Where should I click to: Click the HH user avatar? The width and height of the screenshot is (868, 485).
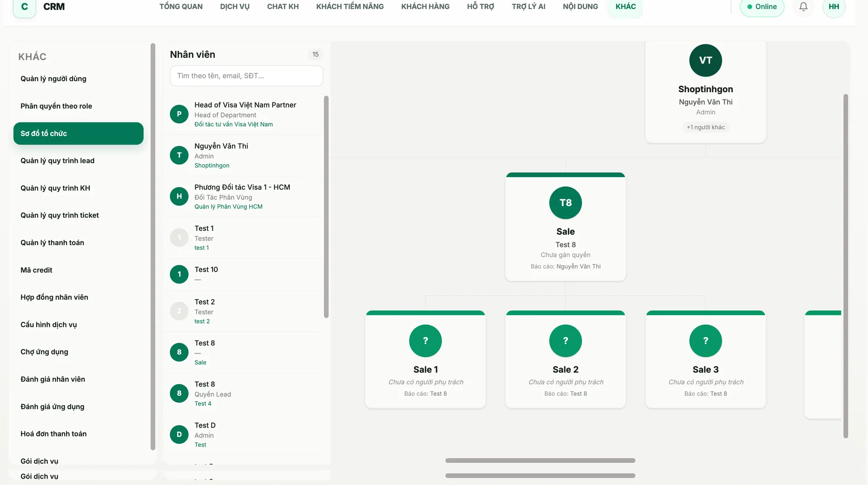click(x=834, y=7)
